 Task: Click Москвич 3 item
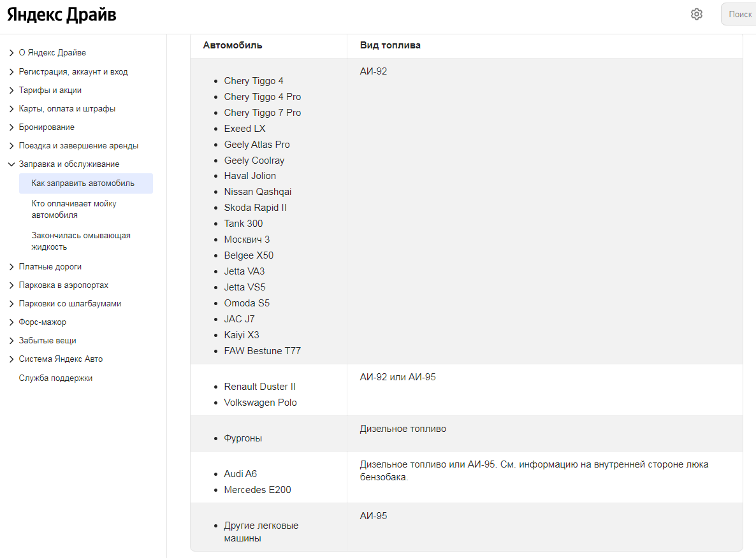pos(247,240)
